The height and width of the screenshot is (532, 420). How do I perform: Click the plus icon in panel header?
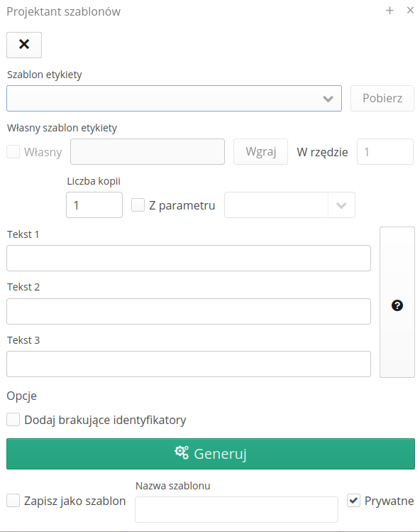pyautogui.click(x=389, y=11)
